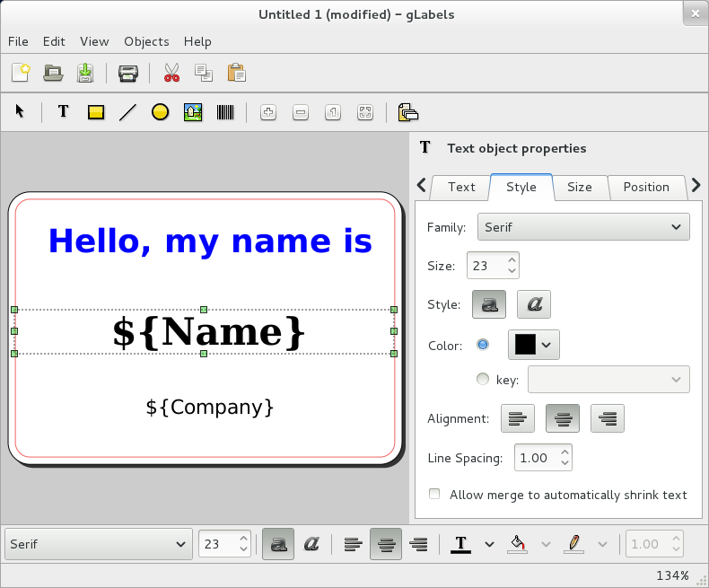Image resolution: width=709 pixels, height=588 pixels.
Task: Open the merge properties icon
Action: point(408,112)
